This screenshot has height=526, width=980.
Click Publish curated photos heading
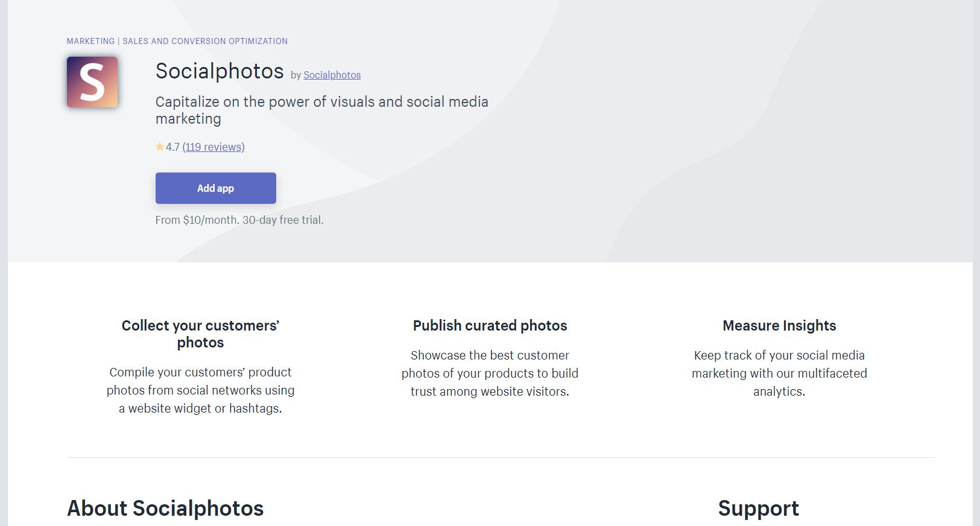490,326
